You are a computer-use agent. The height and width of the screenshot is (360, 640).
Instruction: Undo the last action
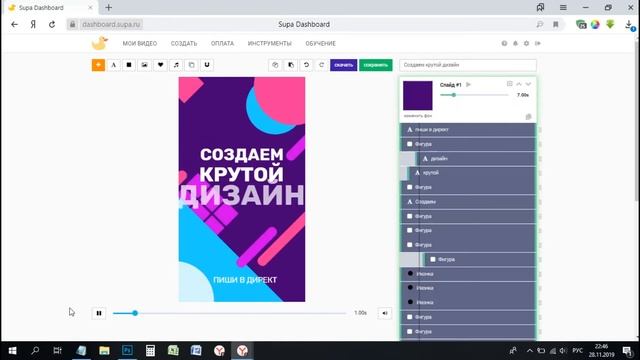tap(306, 65)
